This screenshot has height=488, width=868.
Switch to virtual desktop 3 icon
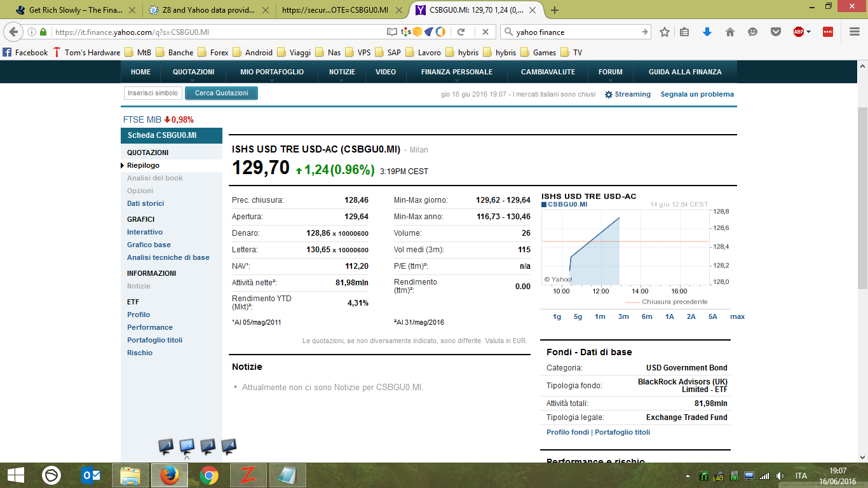coord(208,447)
